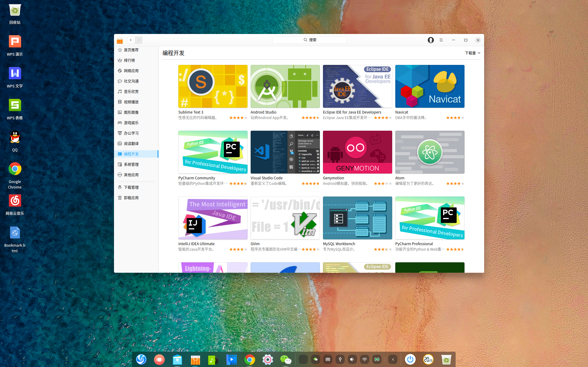Open volume control in dock tray

[x=352, y=359]
